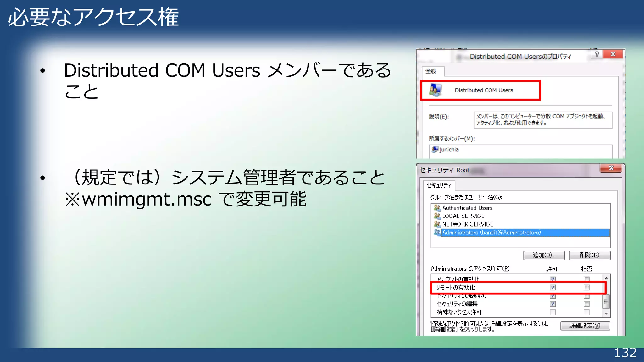The image size is (644, 362).
Task: Click the LOCAL SERVICE group icon
Action: pos(437,216)
